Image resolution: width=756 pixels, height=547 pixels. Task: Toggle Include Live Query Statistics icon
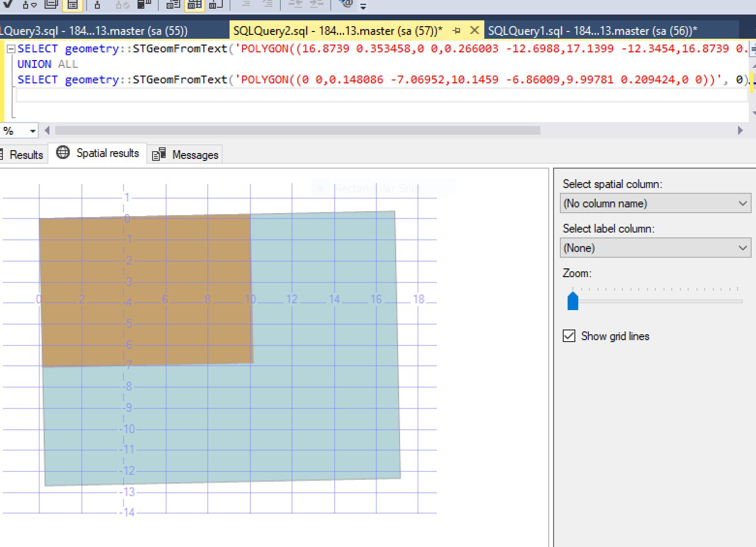[122, 4]
